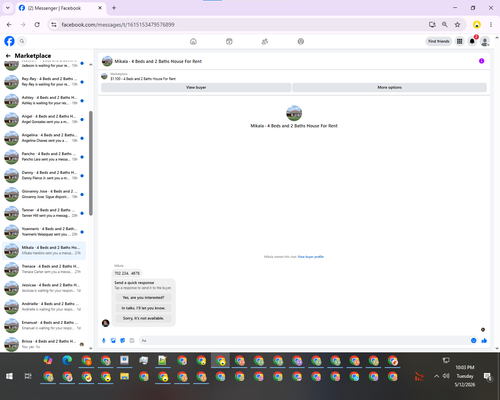Open the Windows Start button

pos(9,376)
